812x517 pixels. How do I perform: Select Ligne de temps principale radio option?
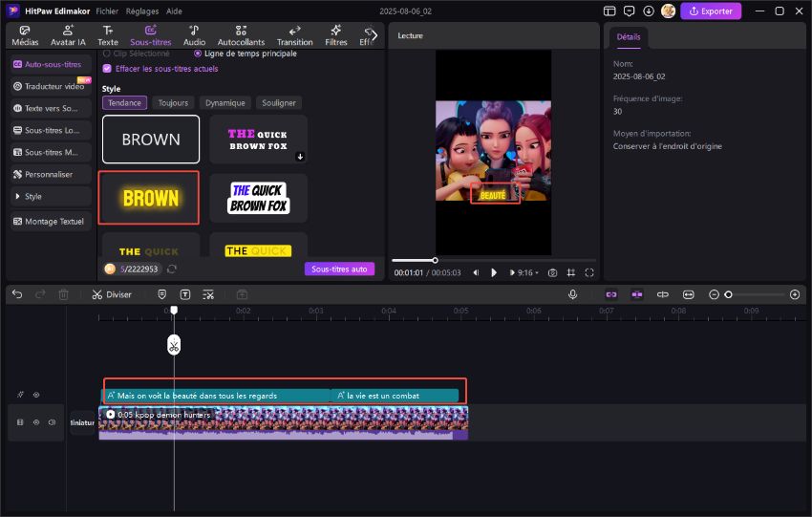[x=198, y=54]
